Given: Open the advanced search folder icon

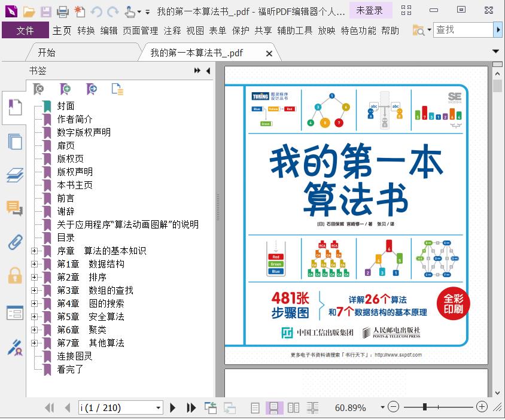Looking at the screenshot, I should click(x=419, y=31).
